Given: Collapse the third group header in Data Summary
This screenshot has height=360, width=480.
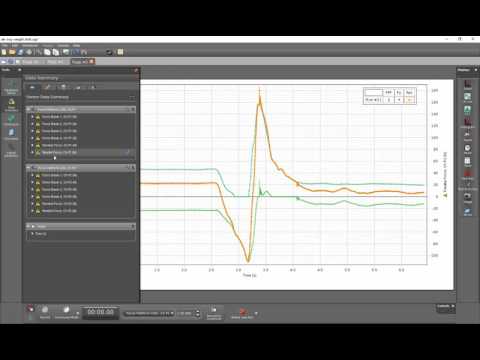Looking at the screenshot, I should [29, 226].
